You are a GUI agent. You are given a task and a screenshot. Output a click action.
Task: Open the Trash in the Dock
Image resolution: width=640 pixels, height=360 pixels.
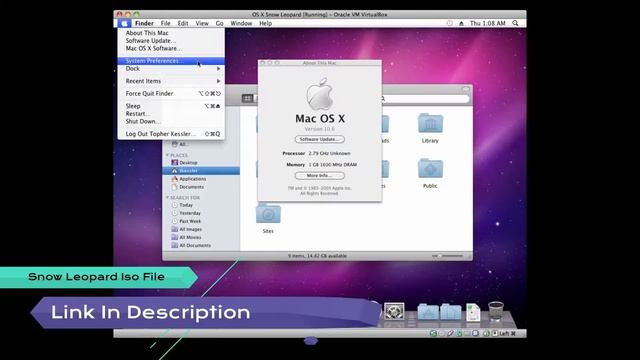(496, 311)
